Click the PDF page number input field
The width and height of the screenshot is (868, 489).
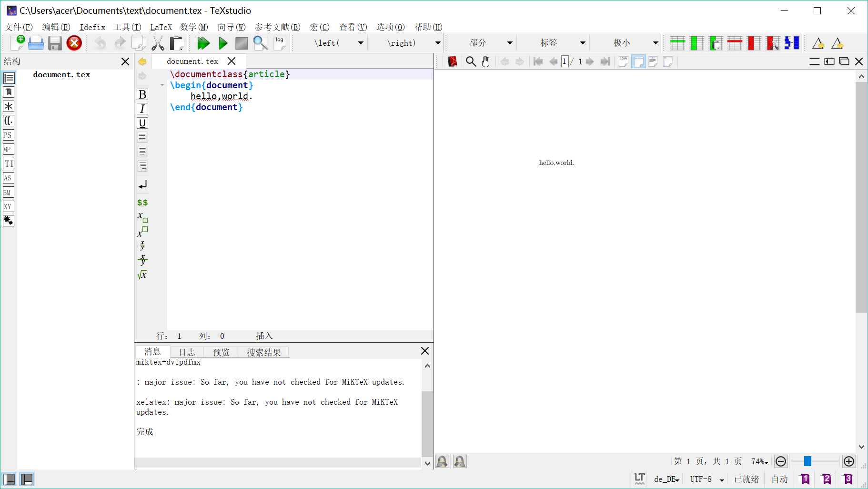click(x=565, y=61)
